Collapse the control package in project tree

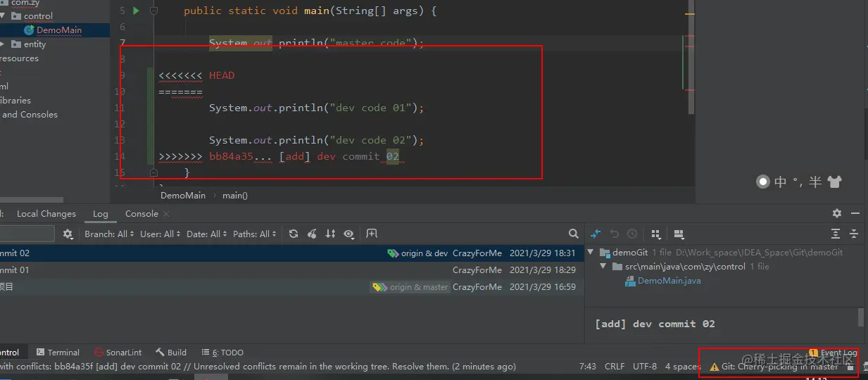[x=3, y=15]
